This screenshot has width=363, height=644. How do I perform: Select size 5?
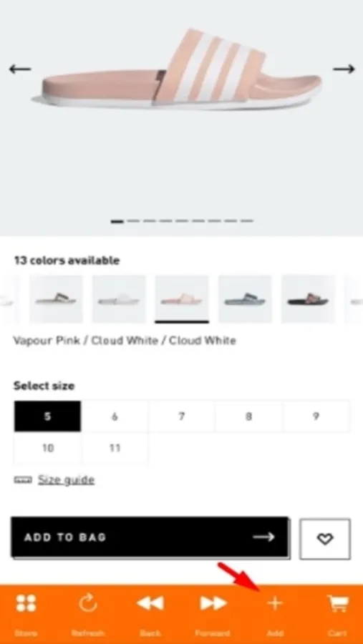coord(47,416)
